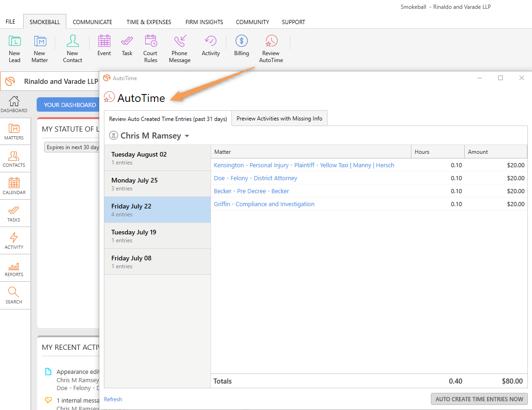Open Griffin - Compliance and Investigation link
This screenshot has width=532, height=410.
[264, 204]
